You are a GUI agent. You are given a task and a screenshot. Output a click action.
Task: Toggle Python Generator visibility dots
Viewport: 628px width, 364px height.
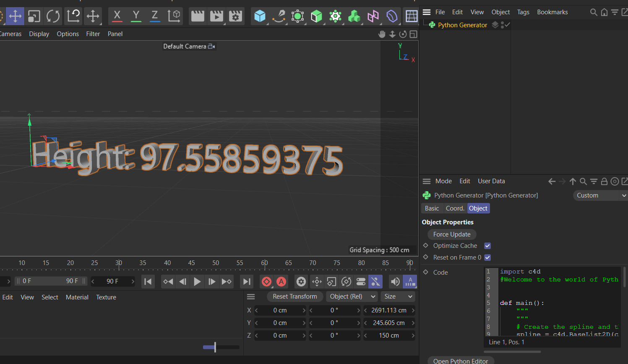[502, 25]
